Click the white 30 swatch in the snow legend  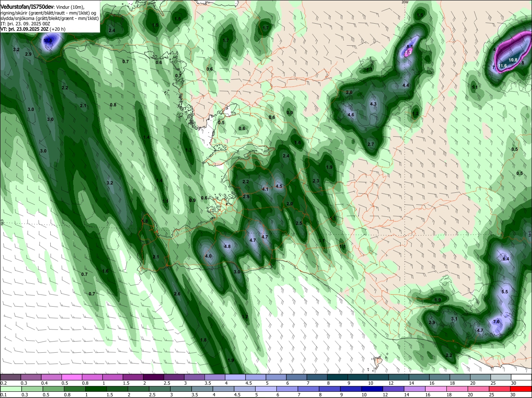pos(522,377)
